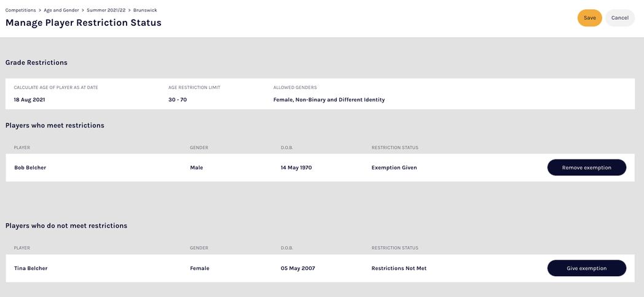The width and height of the screenshot is (644, 297).
Task: Click Tina Belcher's 05 May 2007 birthdate
Action: point(298,268)
